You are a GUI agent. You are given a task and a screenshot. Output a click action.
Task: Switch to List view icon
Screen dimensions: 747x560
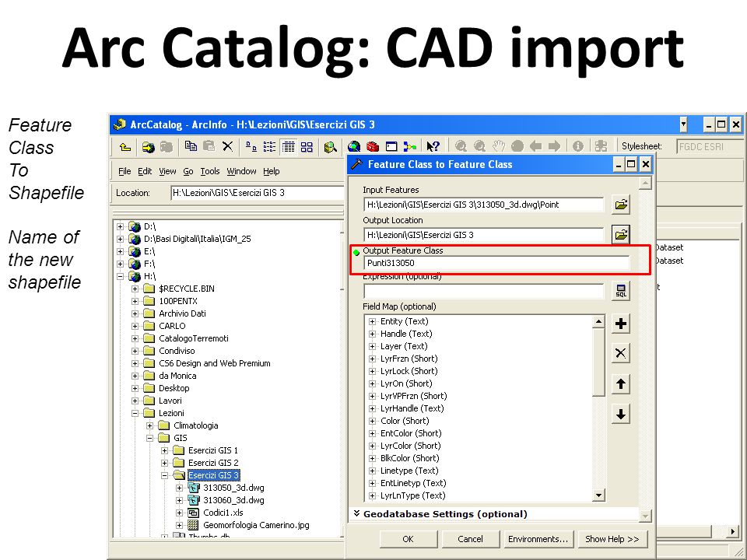269,146
